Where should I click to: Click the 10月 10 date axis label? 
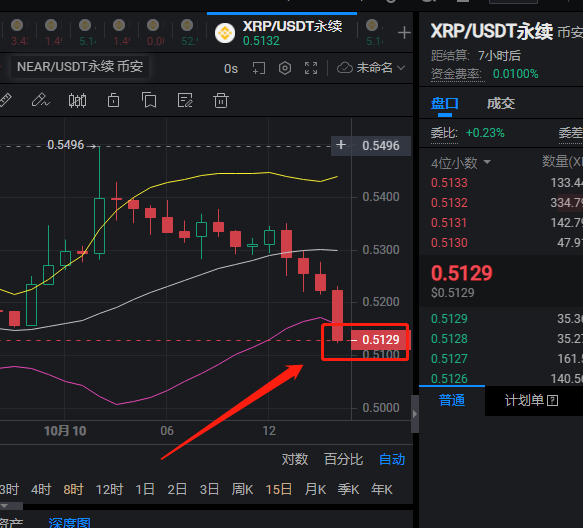coord(65,431)
